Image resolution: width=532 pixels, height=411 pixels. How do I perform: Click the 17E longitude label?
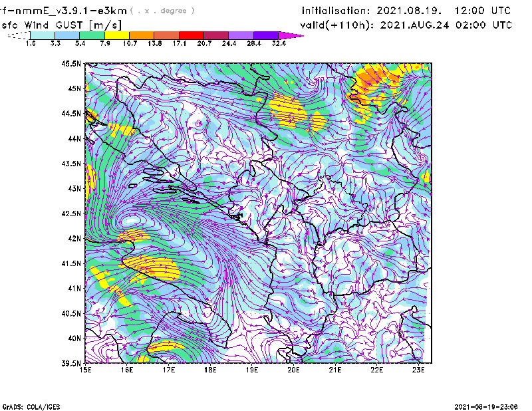coord(169,370)
